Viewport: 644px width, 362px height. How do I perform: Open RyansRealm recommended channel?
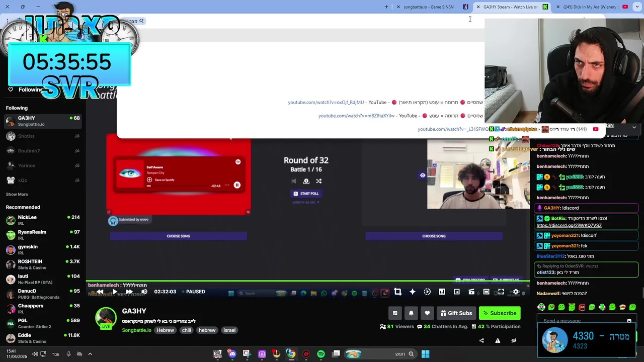(x=43, y=235)
